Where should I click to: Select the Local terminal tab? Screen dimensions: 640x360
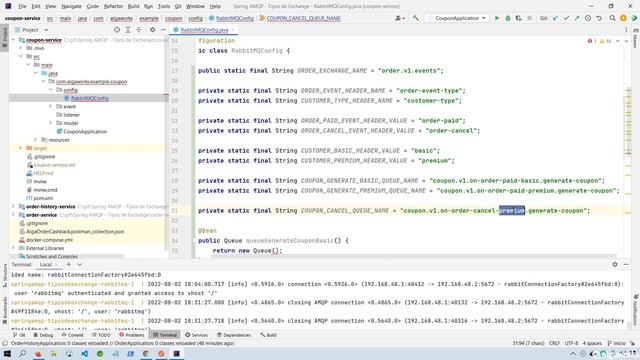[x=46, y=264]
